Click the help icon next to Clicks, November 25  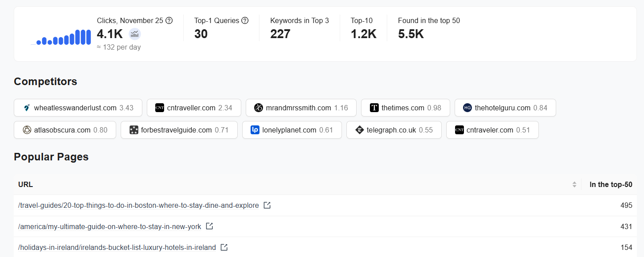tap(169, 20)
